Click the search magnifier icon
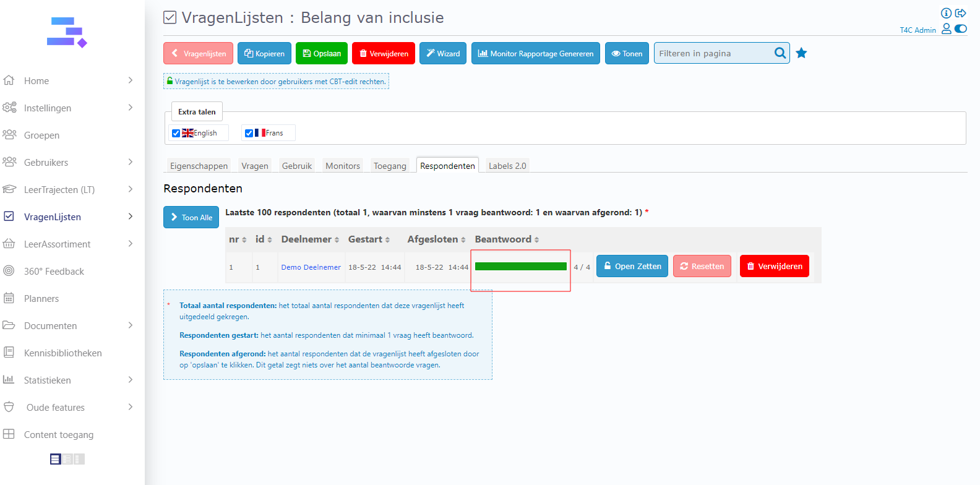Viewport: 980px width, 485px height. point(780,53)
